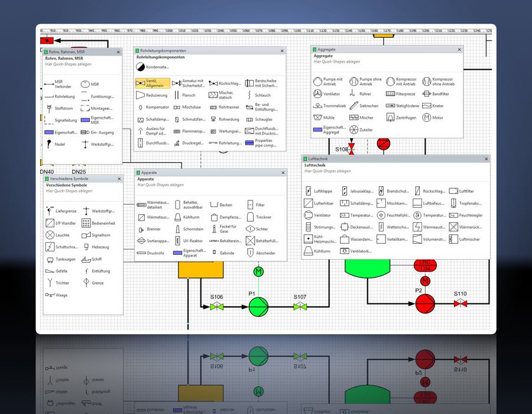Close the Rohrleitungskomponenten stencil window
Viewport: 532px width, 414px height.
282,50
